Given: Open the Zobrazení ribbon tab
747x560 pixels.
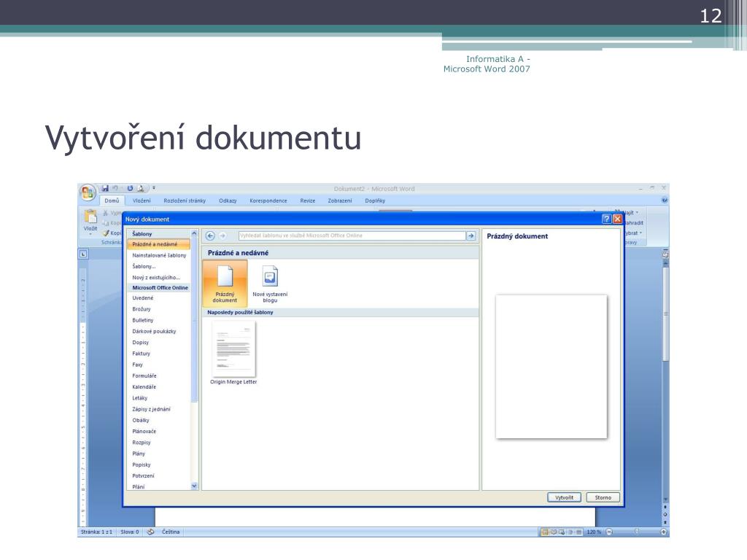Looking at the screenshot, I should click(340, 201).
